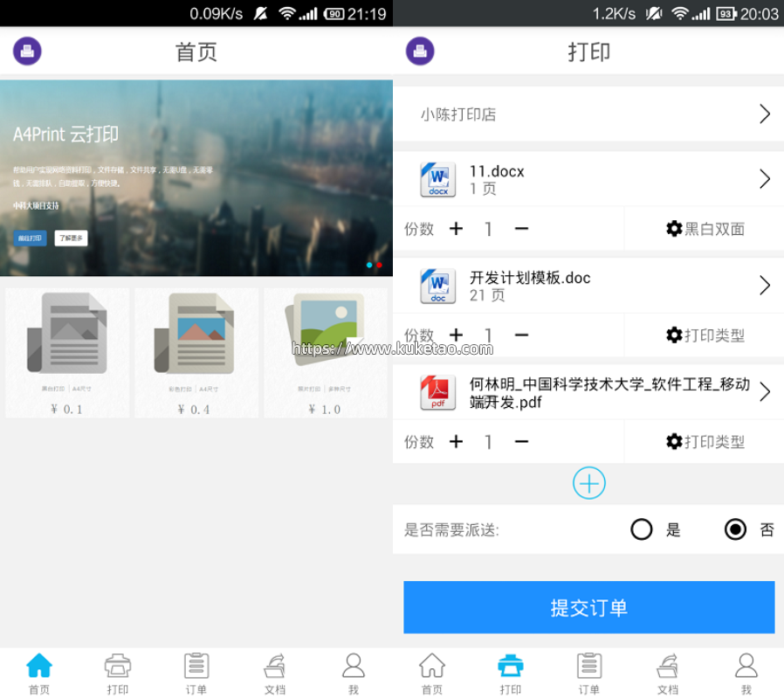The width and height of the screenshot is (784, 698).
Task: Tap the round plus icon to add file
Action: (x=589, y=483)
